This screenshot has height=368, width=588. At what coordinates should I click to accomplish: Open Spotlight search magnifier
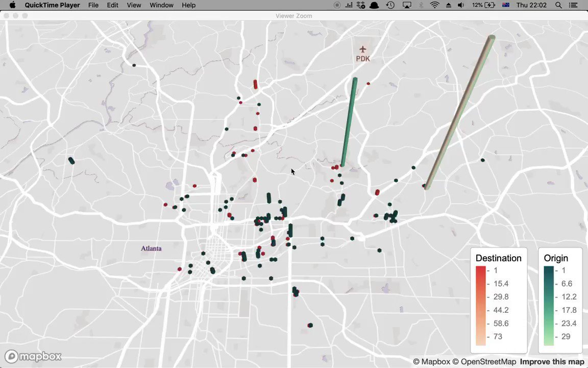click(x=559, y=5)
